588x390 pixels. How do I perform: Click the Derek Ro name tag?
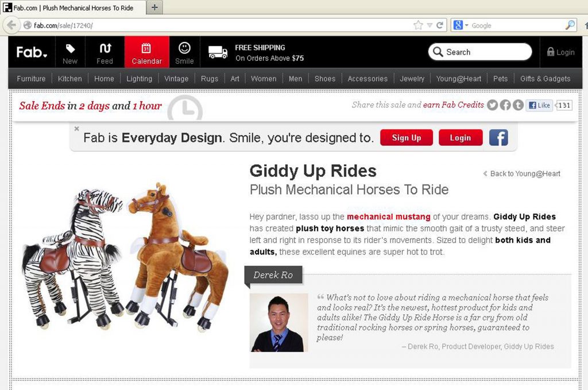tap(273, 275)
